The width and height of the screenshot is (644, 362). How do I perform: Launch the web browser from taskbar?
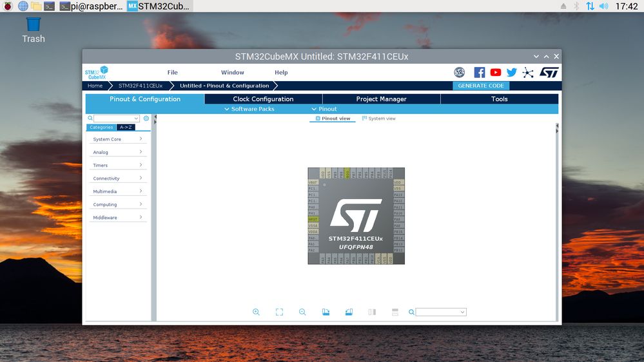23,6
